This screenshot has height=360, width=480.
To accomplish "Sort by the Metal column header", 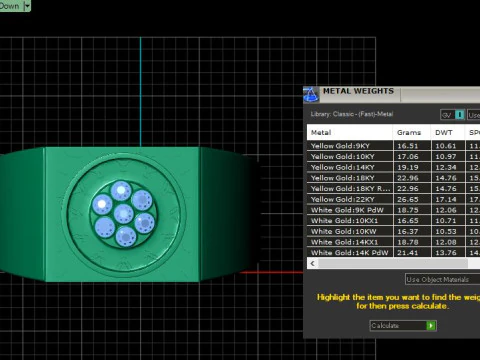I will (350, 132).
